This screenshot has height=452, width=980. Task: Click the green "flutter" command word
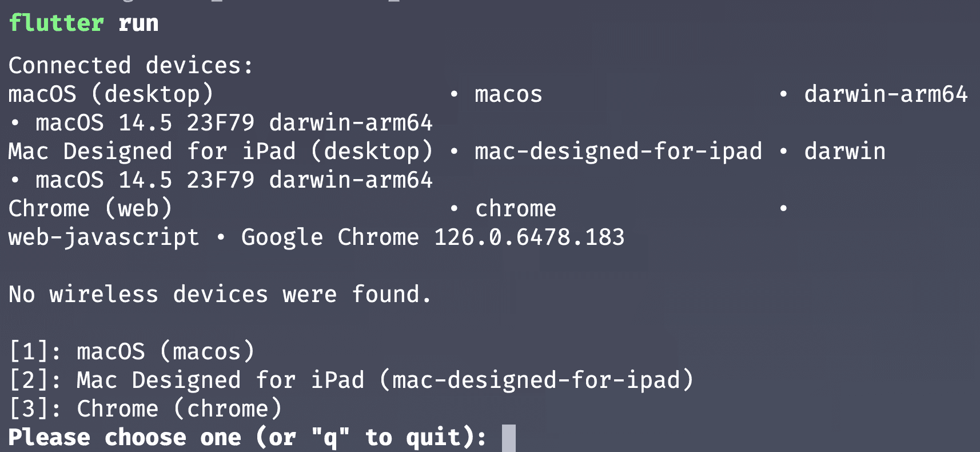click(x=56, y=23)
